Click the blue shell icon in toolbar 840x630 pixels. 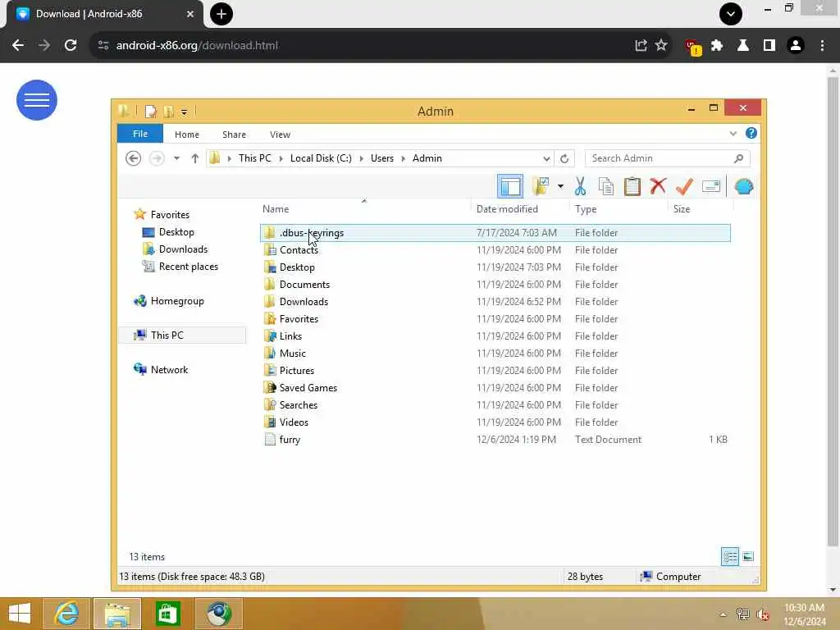point(744,186)
